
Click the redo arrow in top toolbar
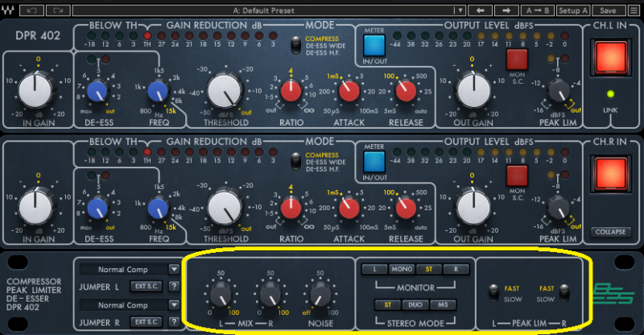tap(58, 10)
